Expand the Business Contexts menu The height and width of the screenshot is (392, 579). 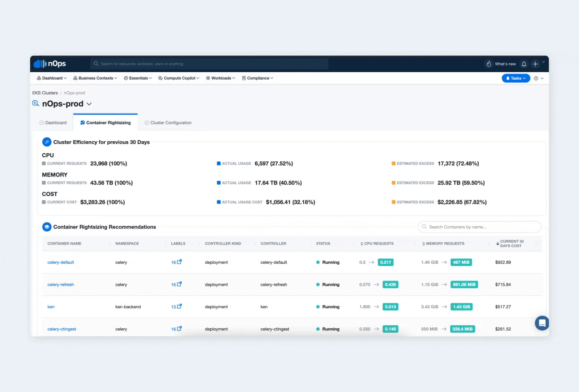(95, 78)
